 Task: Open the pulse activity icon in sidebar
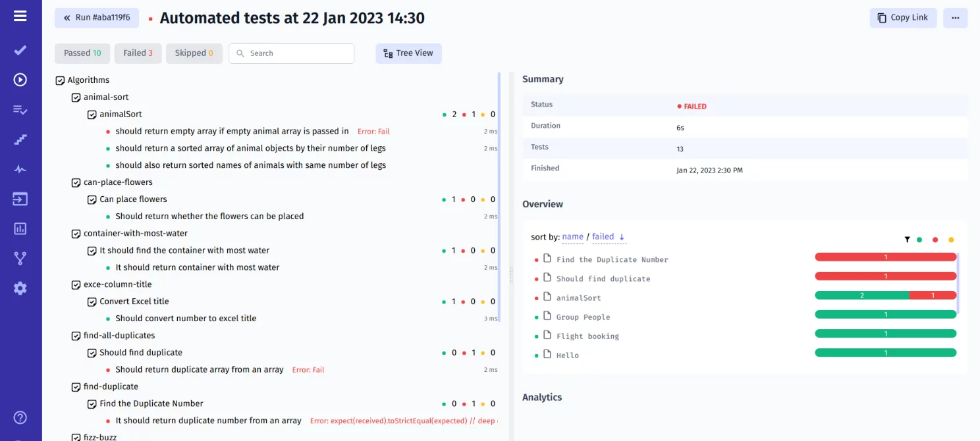point(20,169)
